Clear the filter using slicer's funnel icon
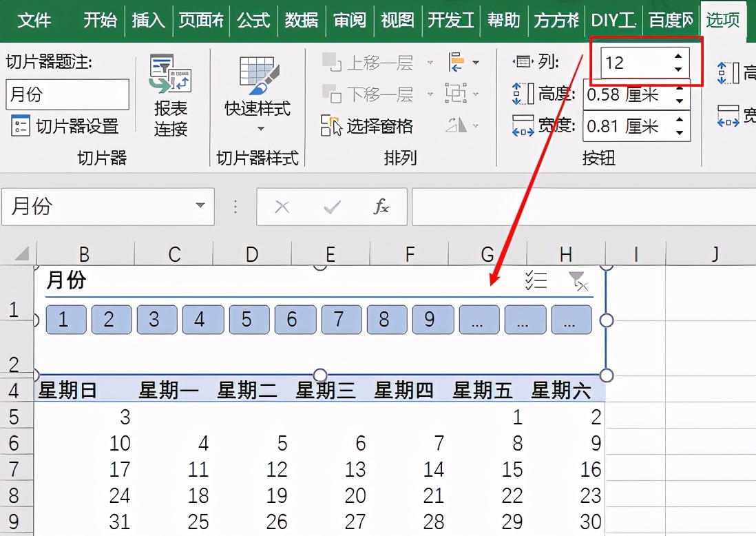Image resolution: width=756 pixels, height=536 pixels. (x=578, y=280)
